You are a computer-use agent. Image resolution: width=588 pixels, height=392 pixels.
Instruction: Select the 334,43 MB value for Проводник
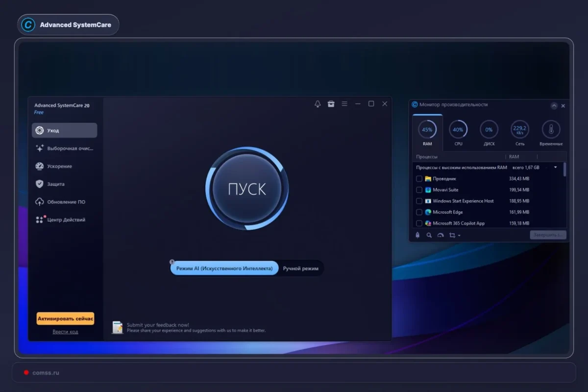pos(519,179)
